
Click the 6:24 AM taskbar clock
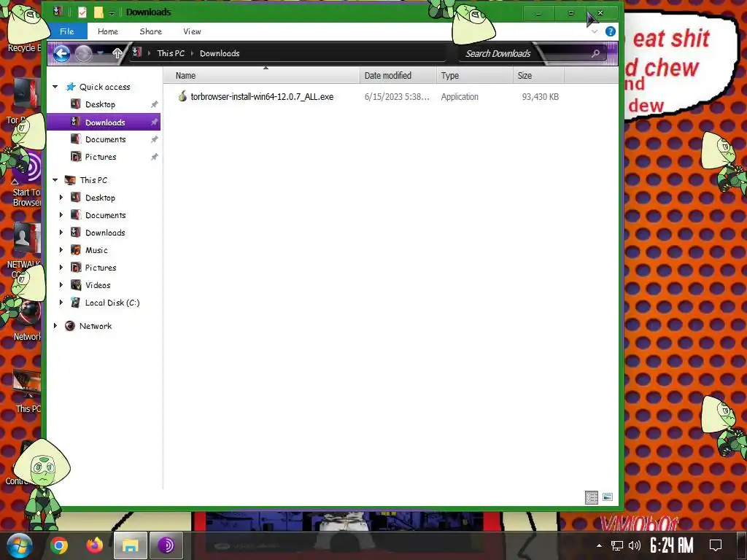click(672, 545)
